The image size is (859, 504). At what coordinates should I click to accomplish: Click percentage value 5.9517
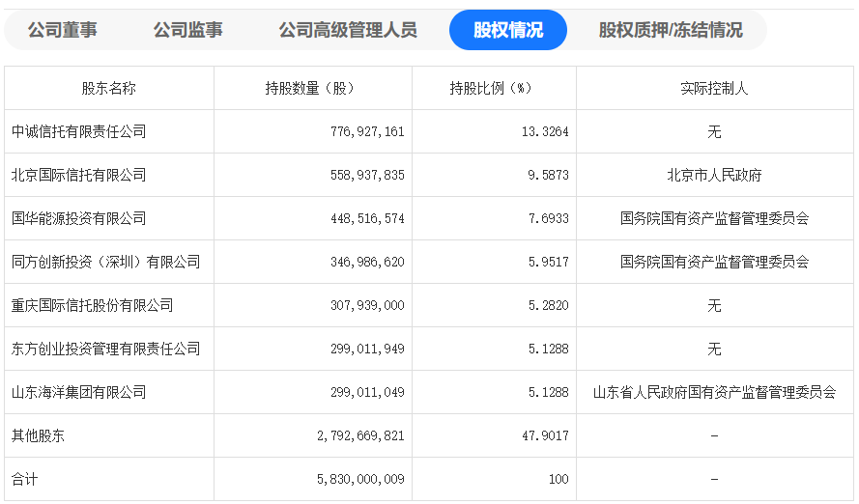pyautogui.click(x=549, y=262)
